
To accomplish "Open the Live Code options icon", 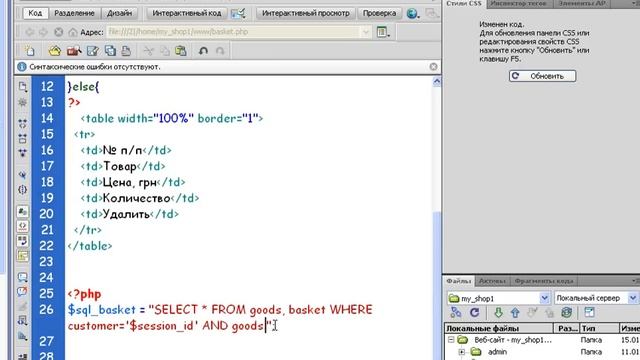I will (238, 13).
